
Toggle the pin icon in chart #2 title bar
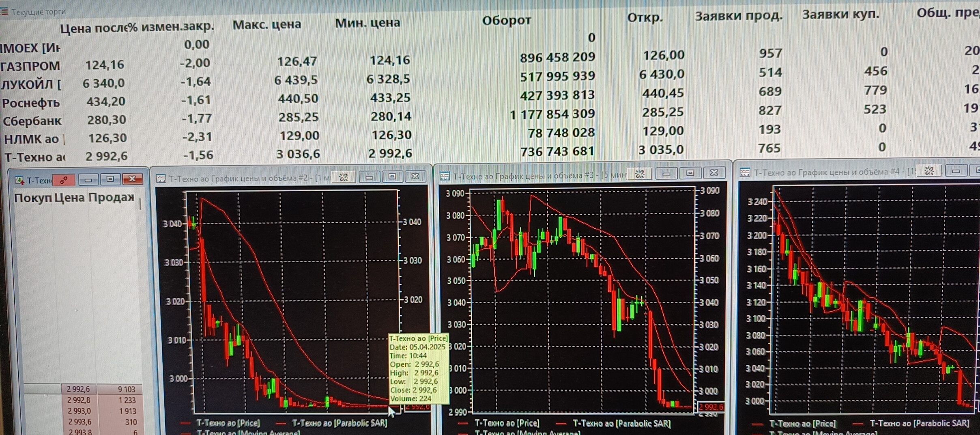click(x=344, y=177)
